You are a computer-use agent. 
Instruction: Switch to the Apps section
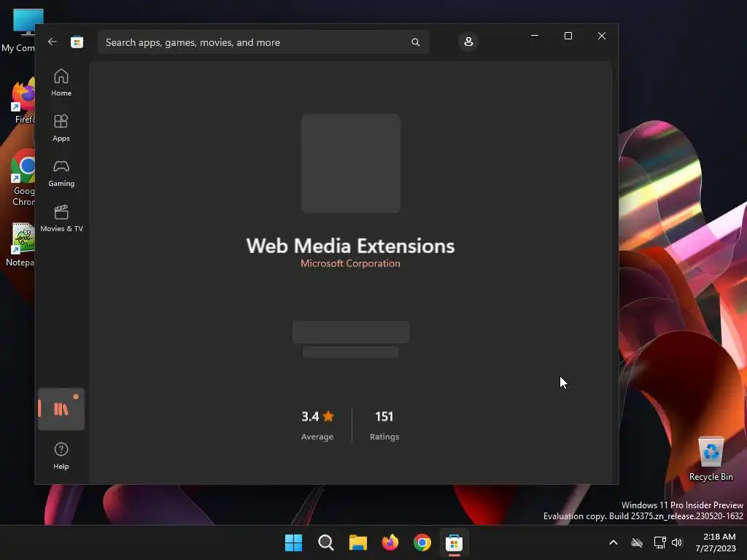pos(61,128)
